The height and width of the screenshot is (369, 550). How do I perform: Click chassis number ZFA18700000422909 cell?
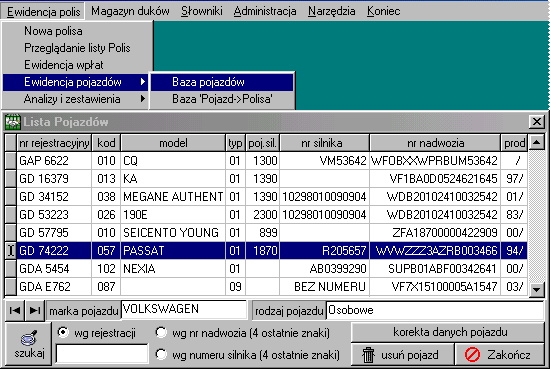[x=435, y=233]
